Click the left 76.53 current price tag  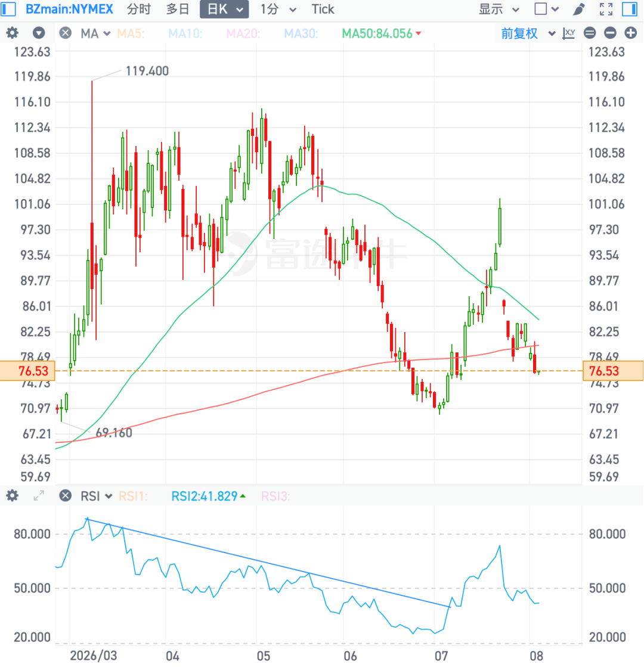click(27, 371)
